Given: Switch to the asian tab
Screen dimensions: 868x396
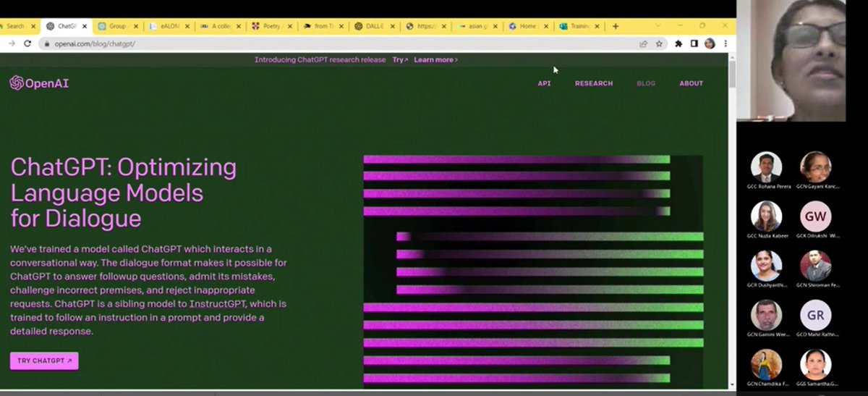Looking at the screenshot, I should 476,26.
